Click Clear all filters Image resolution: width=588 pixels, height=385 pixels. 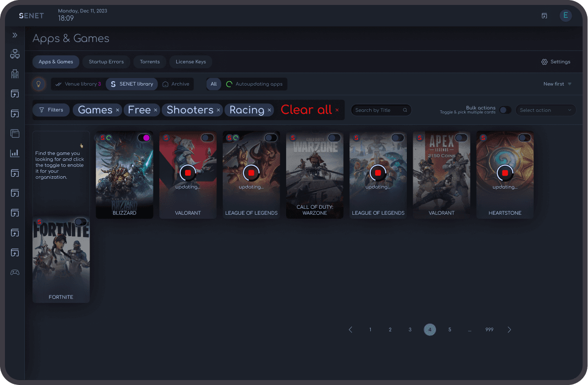tap(310, 110)
